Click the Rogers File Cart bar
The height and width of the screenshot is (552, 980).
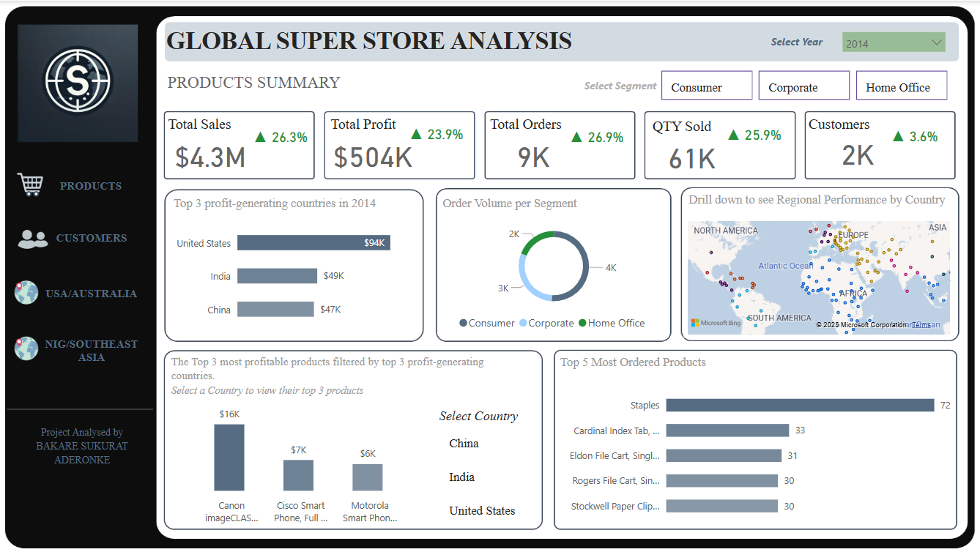point(721,480)
